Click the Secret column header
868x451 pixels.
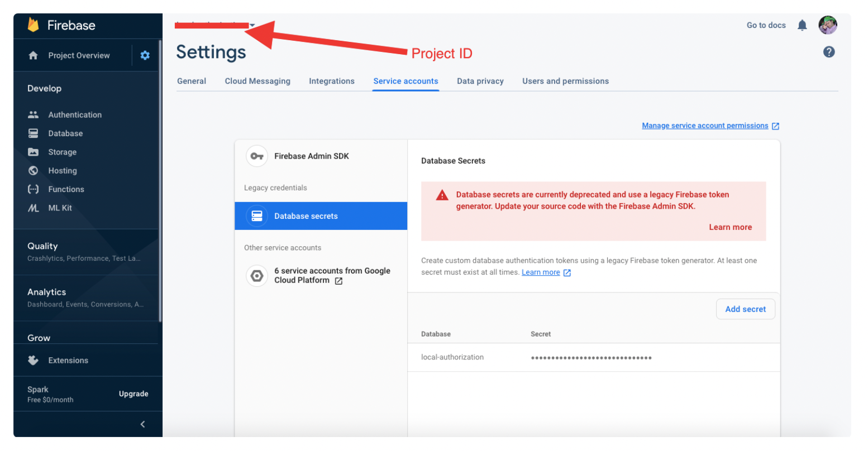[x=541, y=334]
